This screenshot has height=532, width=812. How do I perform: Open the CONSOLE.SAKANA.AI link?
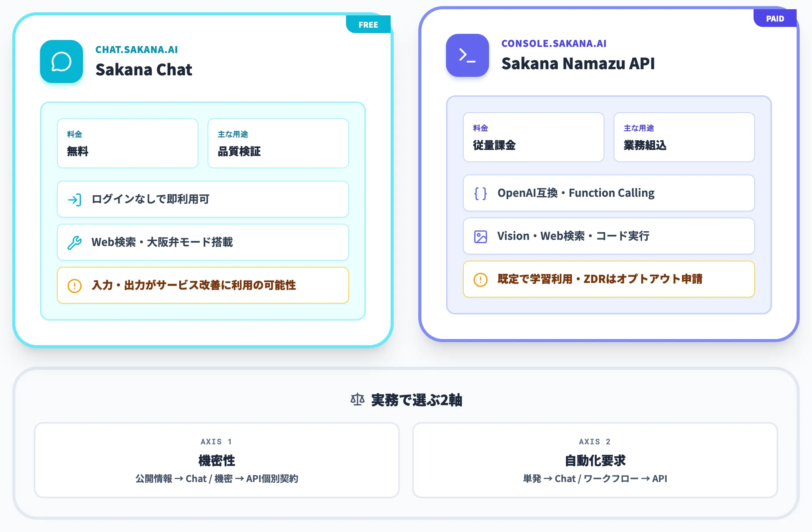(554, 43)
